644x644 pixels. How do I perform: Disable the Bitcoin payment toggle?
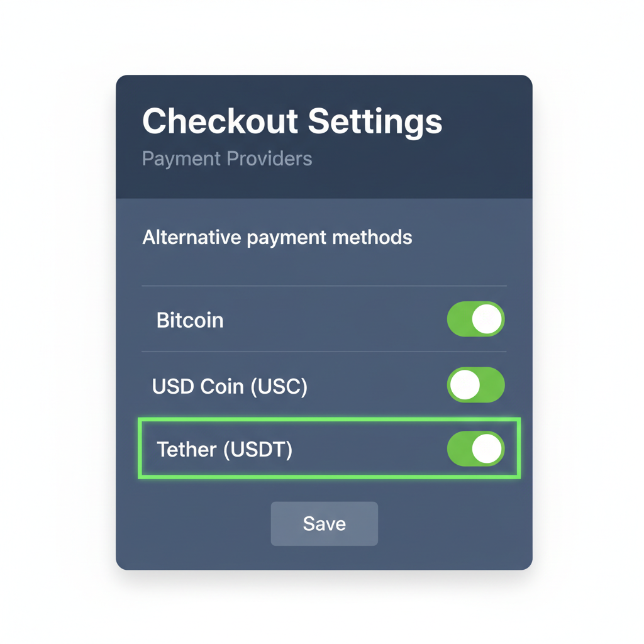[476, 319]
